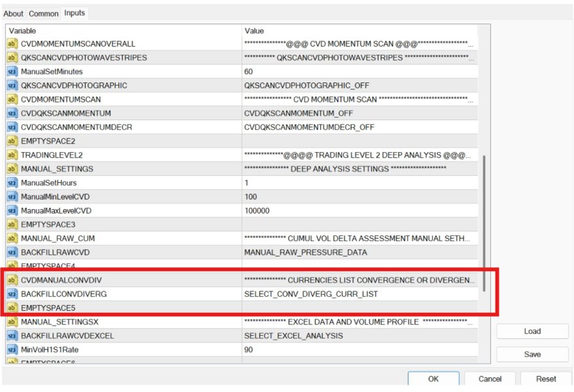Click the string icon beside TRADINGLEVEL2

tap(12, 155)
